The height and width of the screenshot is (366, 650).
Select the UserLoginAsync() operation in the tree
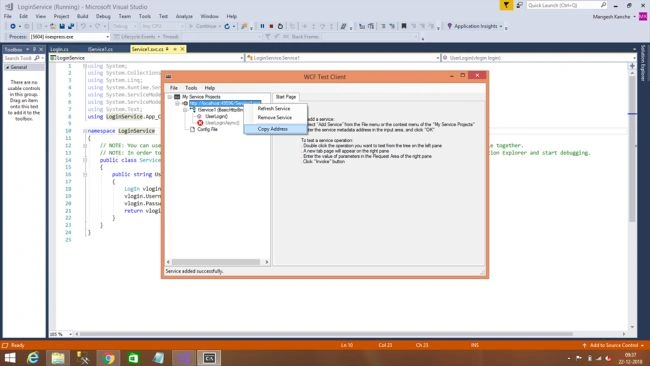coord(222,123)
